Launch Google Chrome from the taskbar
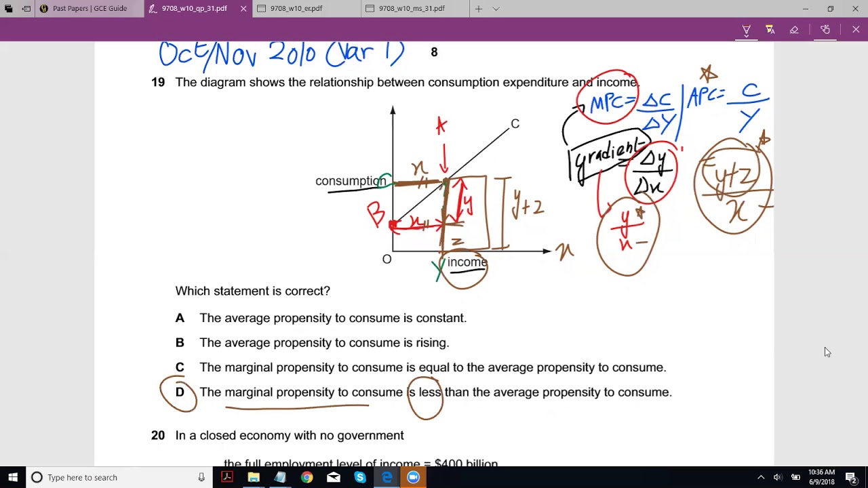The width and height of the screenshot is (868, 488). 307,477
